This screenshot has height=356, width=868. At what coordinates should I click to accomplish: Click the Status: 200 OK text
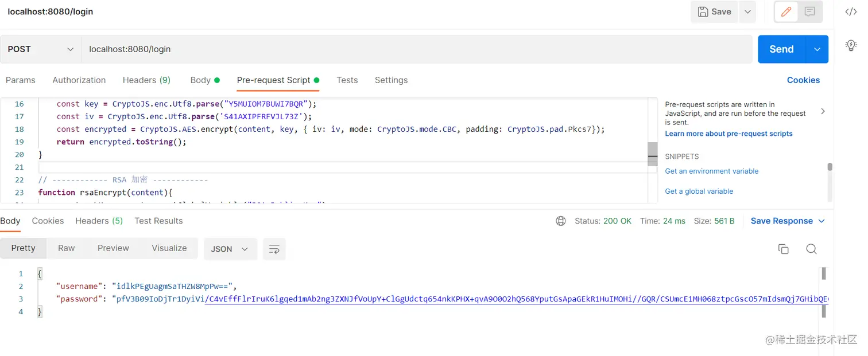tap(603, 221)
